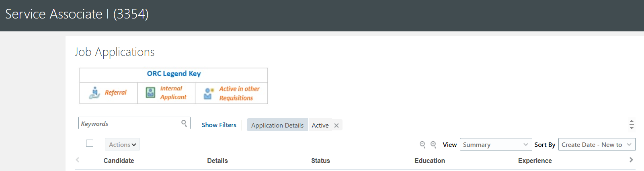Click the Service Associate I (3354) title
Viewport: 644px width, 171px height.
pos(77,14)
